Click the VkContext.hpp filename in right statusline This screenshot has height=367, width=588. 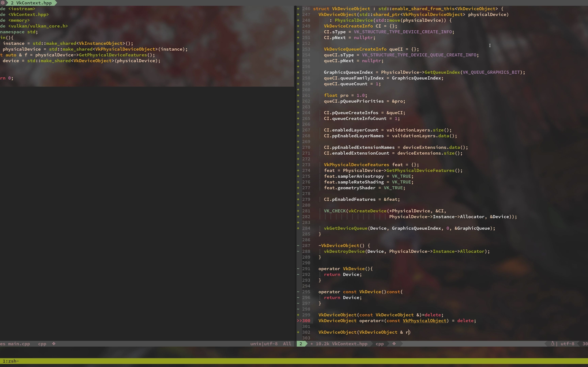[x=350, y=344]
